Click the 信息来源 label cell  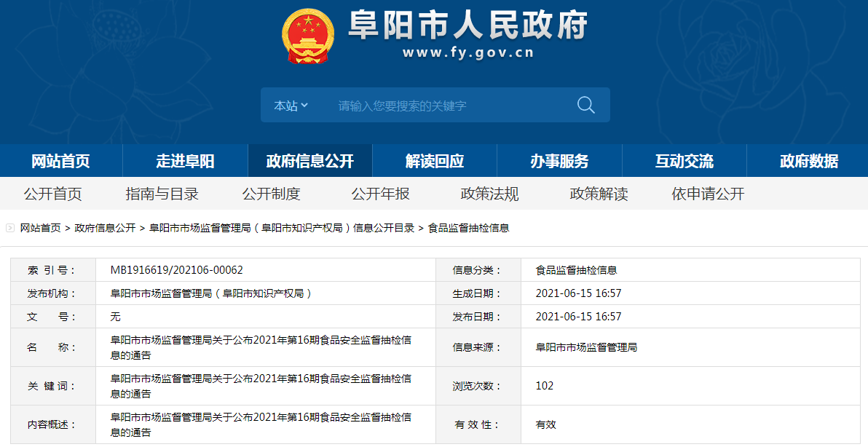tap(478, 347)
